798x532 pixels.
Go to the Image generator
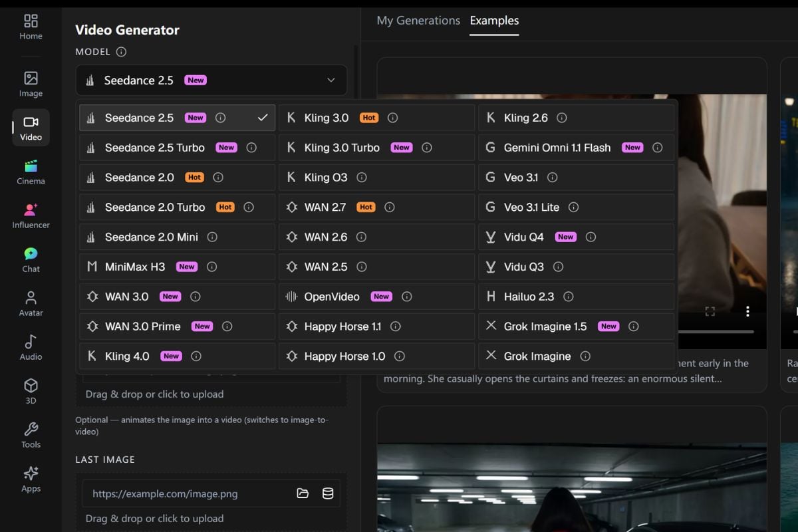click(31, 84)
